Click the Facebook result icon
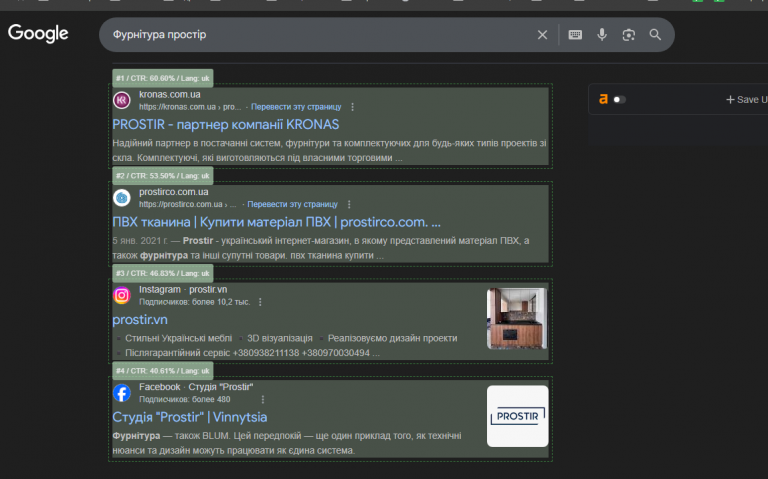The height and width of the screenshot is (479, 768). click(122, 393)
